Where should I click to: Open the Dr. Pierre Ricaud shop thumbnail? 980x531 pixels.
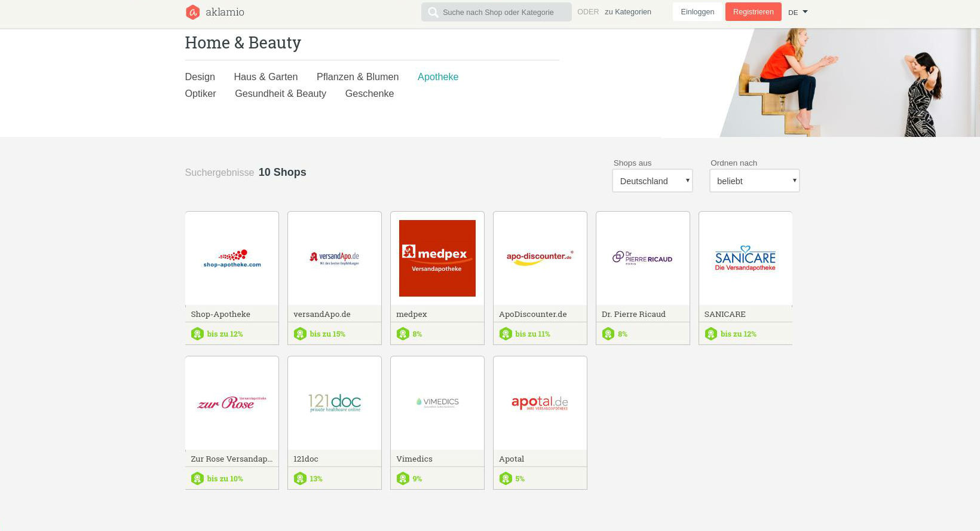pyautogui.click(x=642, y=258)
